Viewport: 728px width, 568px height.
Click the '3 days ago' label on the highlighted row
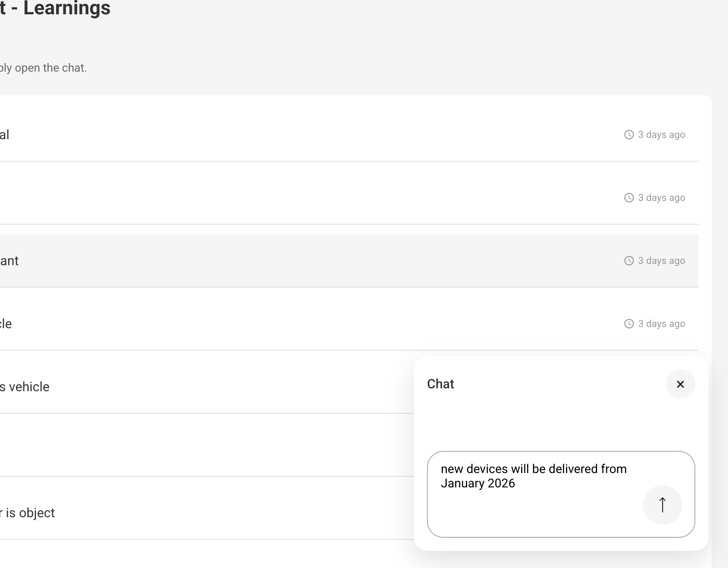661,260
